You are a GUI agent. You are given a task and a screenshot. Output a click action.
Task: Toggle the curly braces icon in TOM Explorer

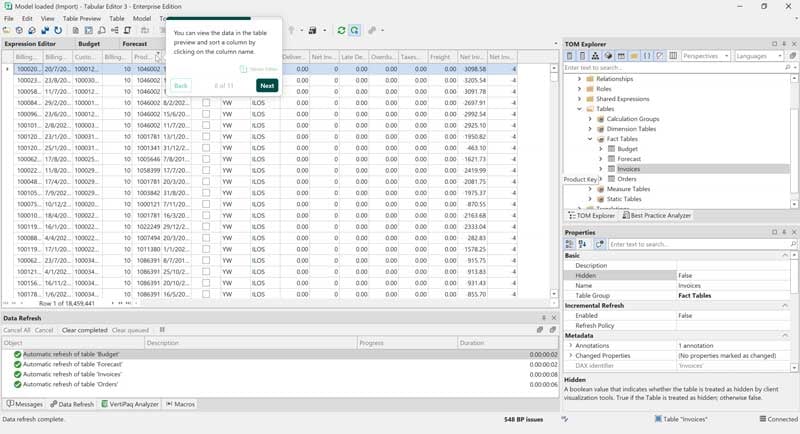pos(647,56)
